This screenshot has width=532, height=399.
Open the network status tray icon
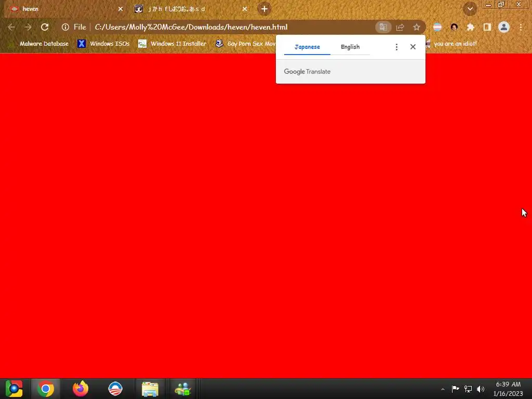(x=468, y=389)
